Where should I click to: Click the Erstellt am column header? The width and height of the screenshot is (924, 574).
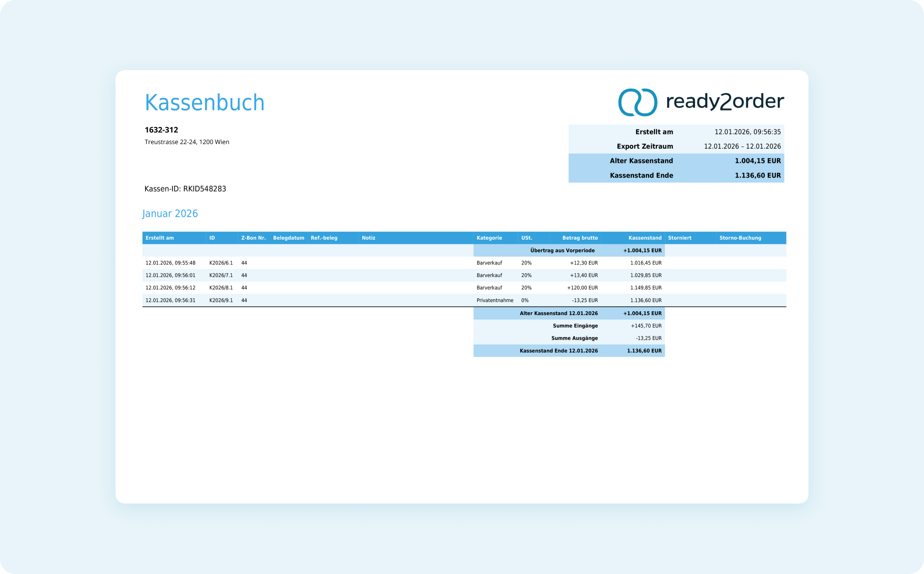coord(159,238)
